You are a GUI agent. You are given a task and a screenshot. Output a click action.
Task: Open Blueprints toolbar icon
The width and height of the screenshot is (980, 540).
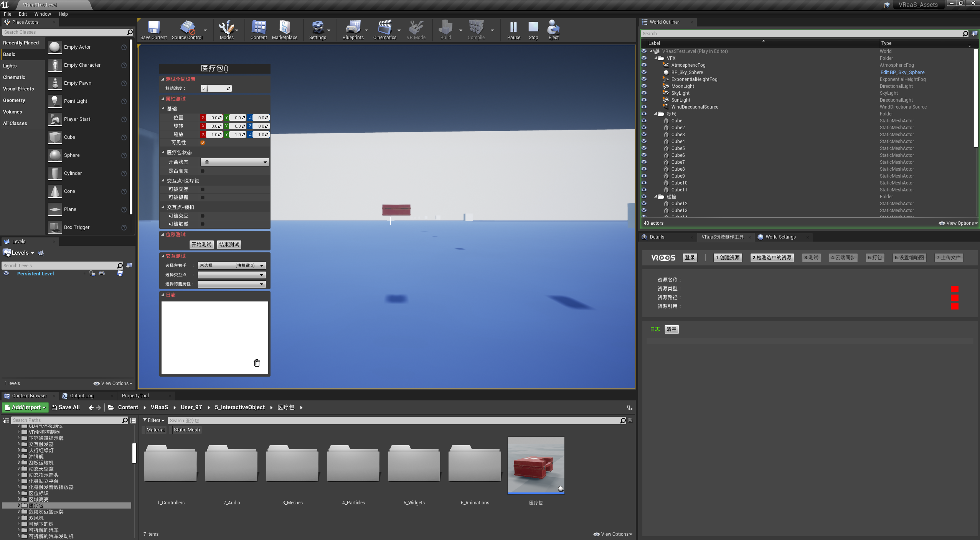[353, 30]
